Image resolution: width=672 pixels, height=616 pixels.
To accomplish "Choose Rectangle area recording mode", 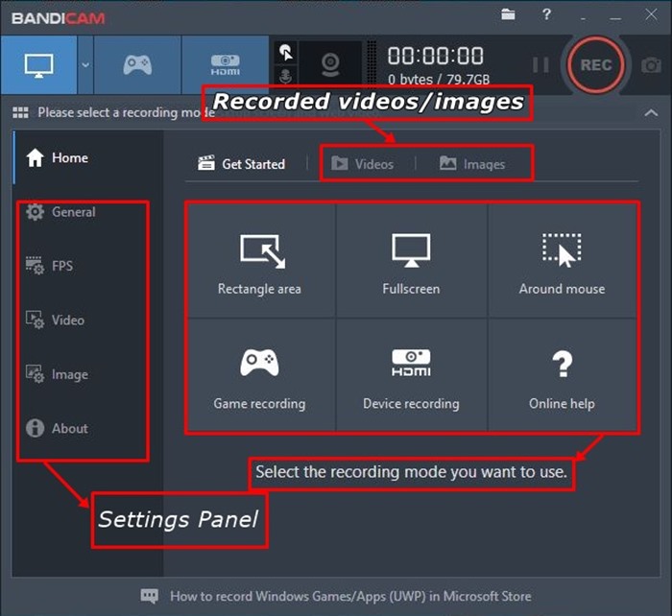I will [x=261, y=260].
